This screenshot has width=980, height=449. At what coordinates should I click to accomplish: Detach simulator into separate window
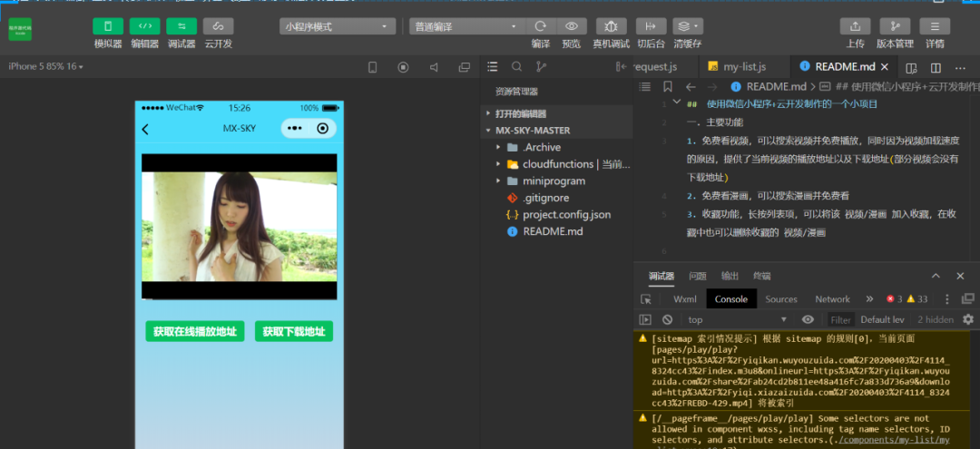tap(465, 67)
